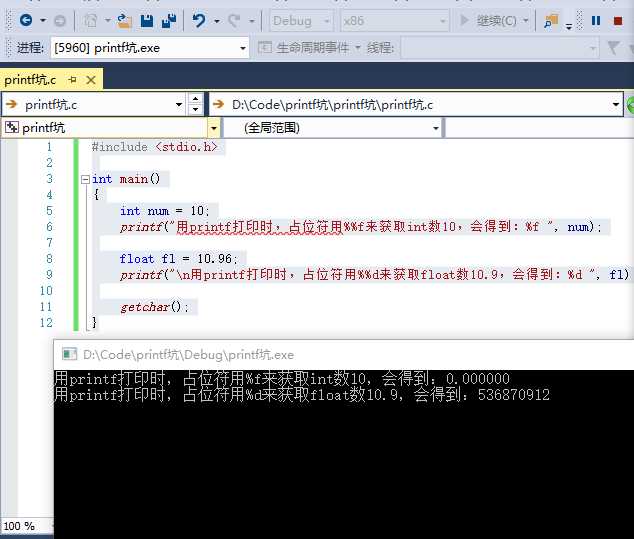Click the Navigate Backward arrow icon
The width and height of the screenshot is (634, 539).
26,20
